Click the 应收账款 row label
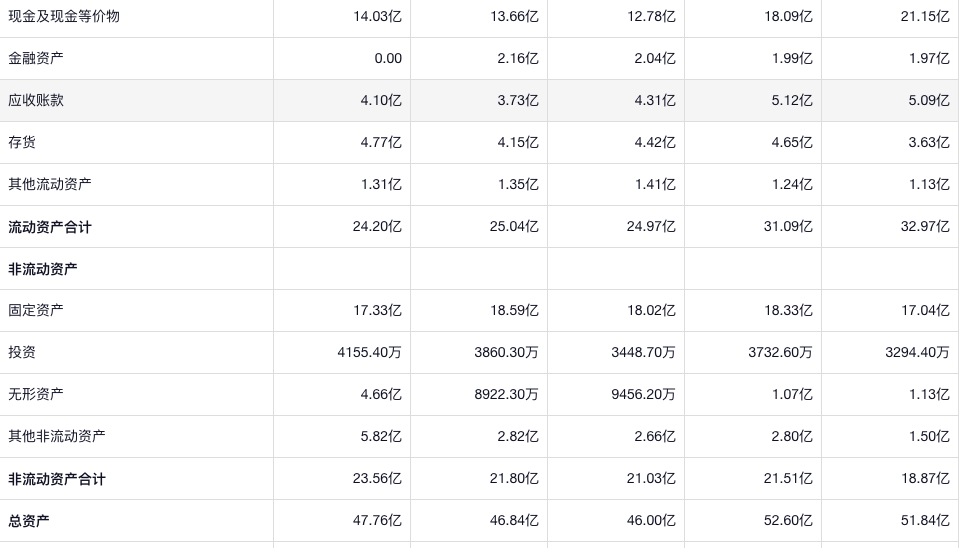Image resolution: width=959 pixels, height=548 pixels. pyautogui.click(x=36, y=100)
